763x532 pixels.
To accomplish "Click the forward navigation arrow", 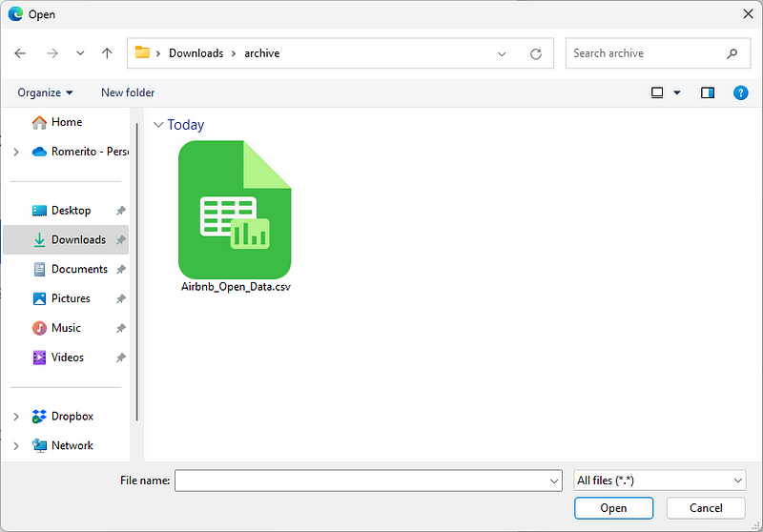I will click(x=52, y=53).
